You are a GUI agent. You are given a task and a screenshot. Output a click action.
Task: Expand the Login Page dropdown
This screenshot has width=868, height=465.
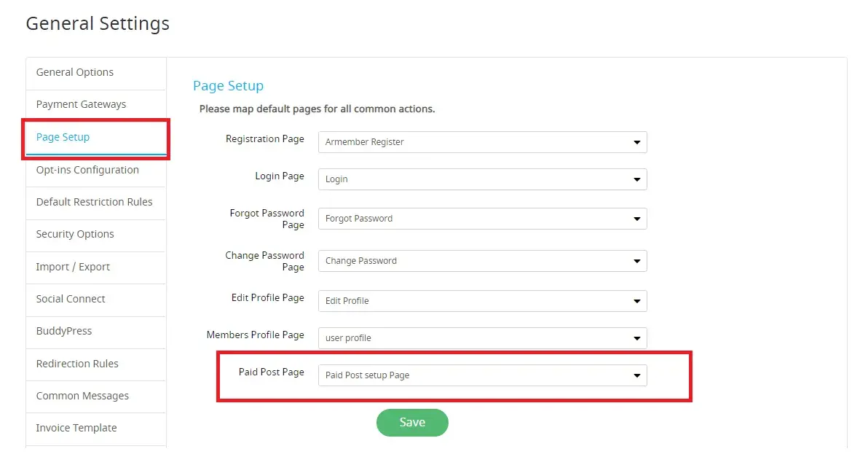coord(482,179)
